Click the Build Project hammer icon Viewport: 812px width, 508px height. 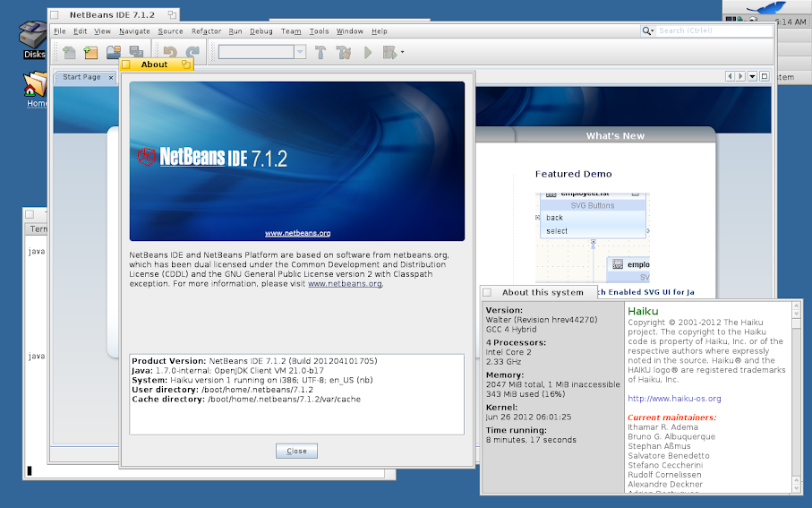click(321, 52)
